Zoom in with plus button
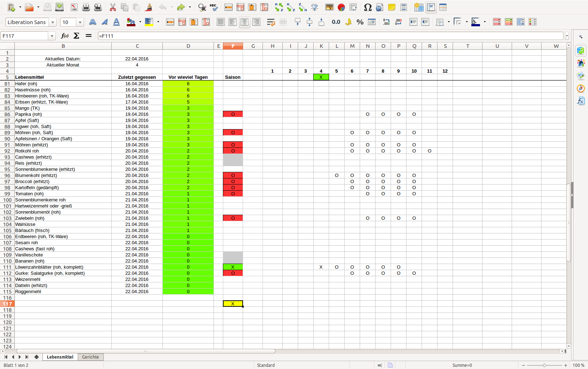 [x=566, y=365]
